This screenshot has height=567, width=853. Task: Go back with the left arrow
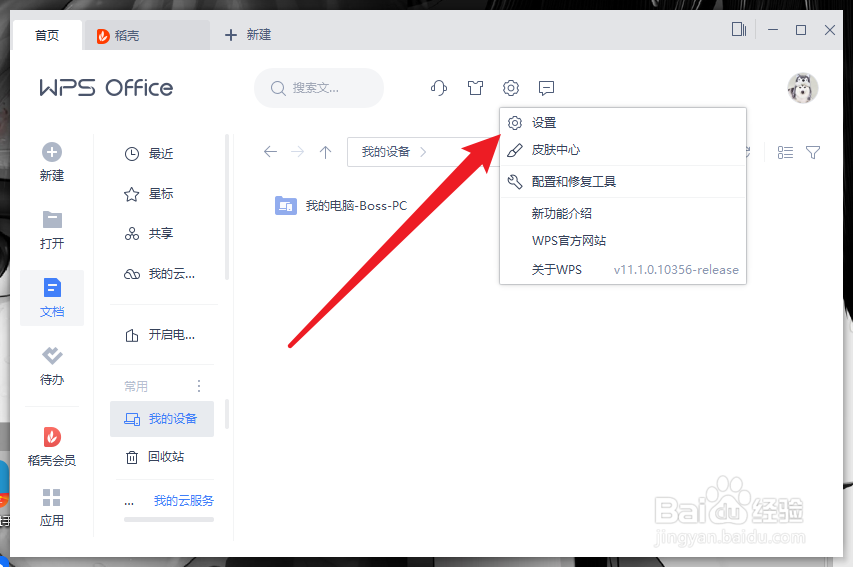point(270,152)
